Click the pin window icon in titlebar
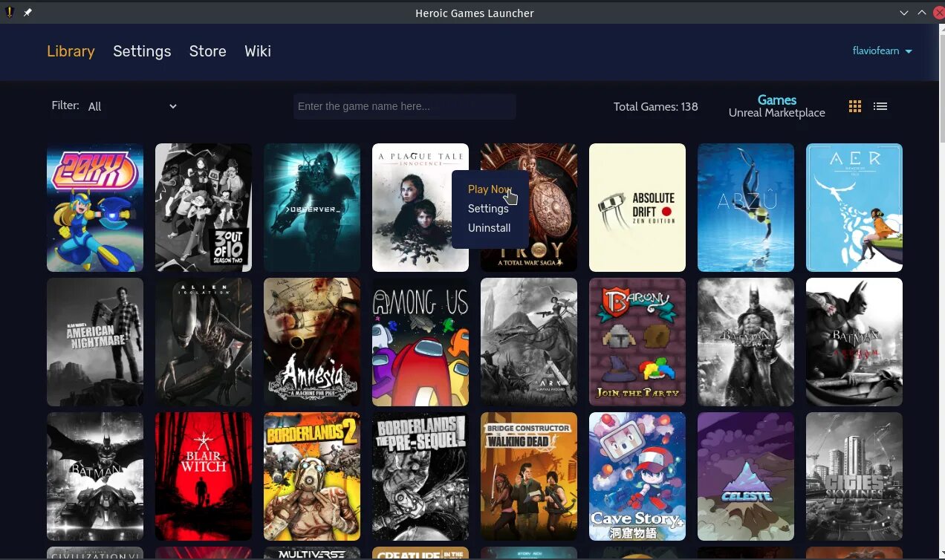Screen dimensions: 945x560 (27, 13)
